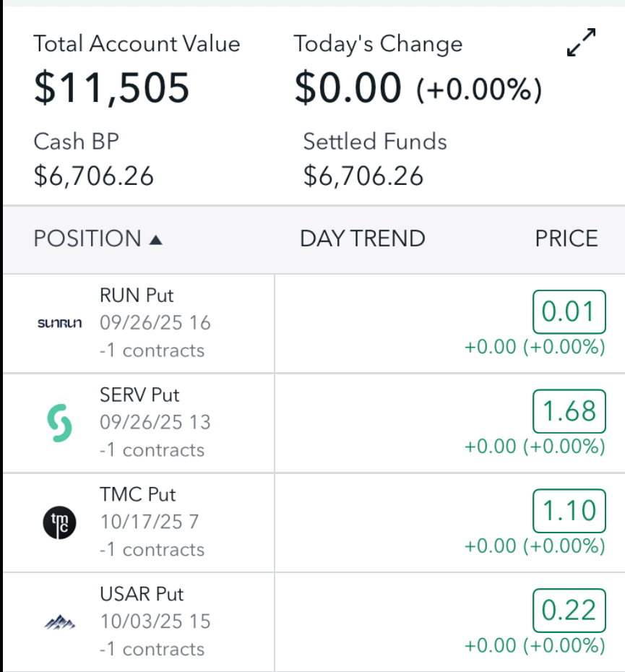Click the 0.01 price box

coord(568,312)
